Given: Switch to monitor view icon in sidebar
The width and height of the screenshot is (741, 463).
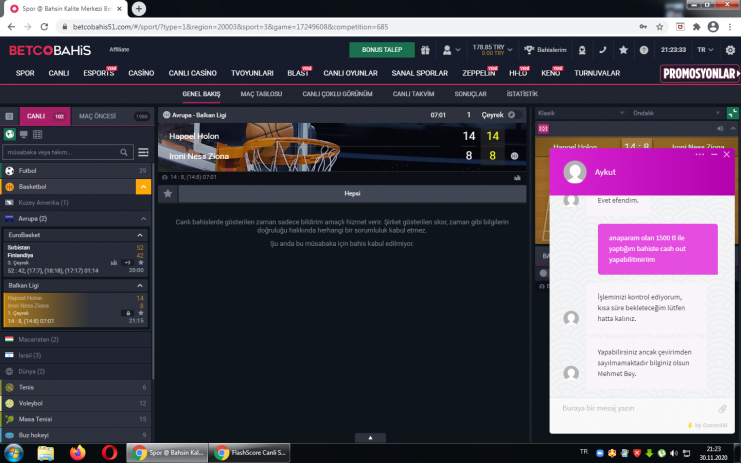Looking at the screenshot, I should tap(24, 135).
